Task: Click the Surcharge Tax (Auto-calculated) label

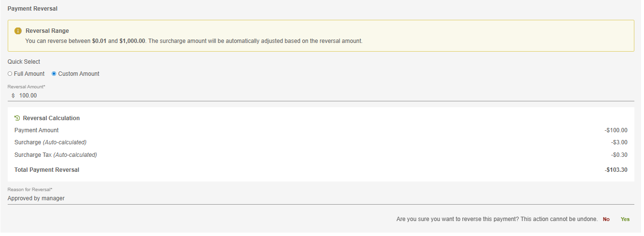Action: 55,155
